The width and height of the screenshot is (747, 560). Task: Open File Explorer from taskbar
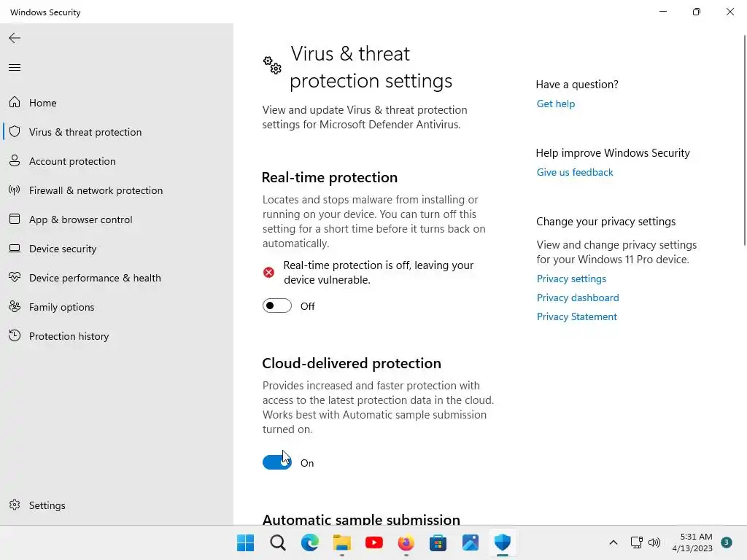pyautogui.click(x=341, y=542)
